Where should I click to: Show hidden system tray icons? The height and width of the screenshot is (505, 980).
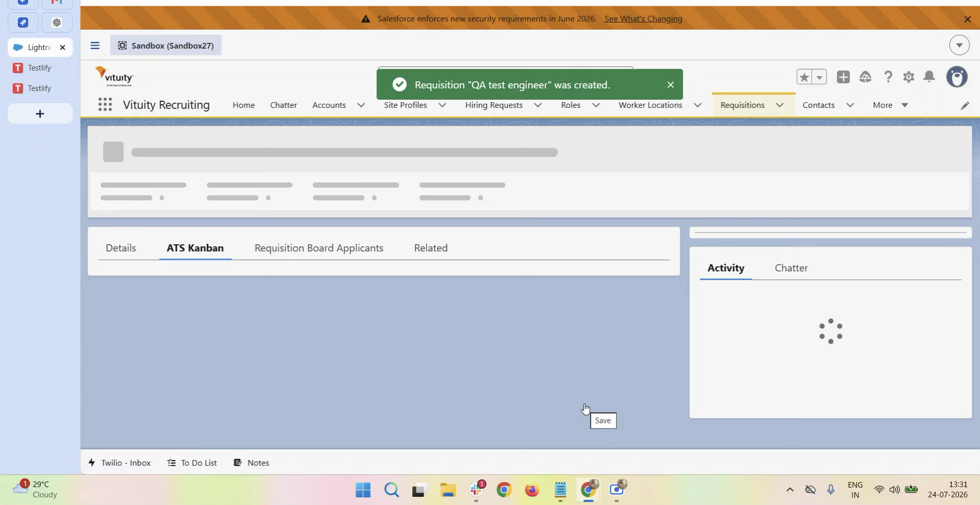790,490
